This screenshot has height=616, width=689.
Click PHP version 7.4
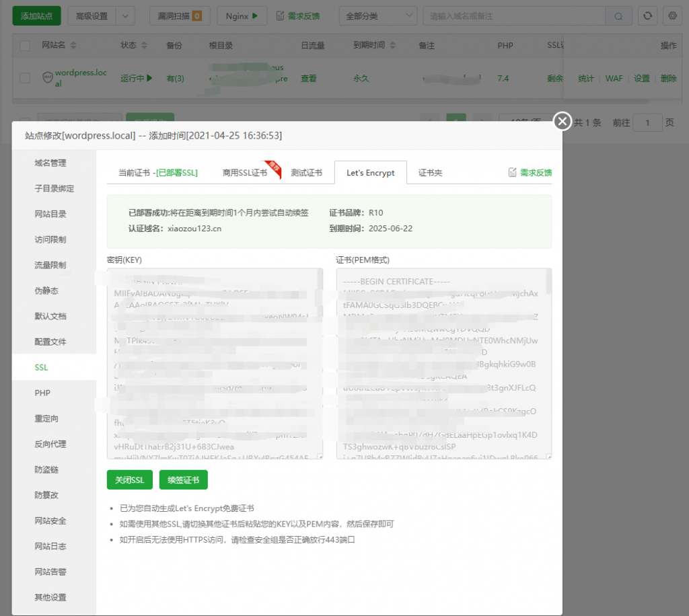click(x=503, y=79)
